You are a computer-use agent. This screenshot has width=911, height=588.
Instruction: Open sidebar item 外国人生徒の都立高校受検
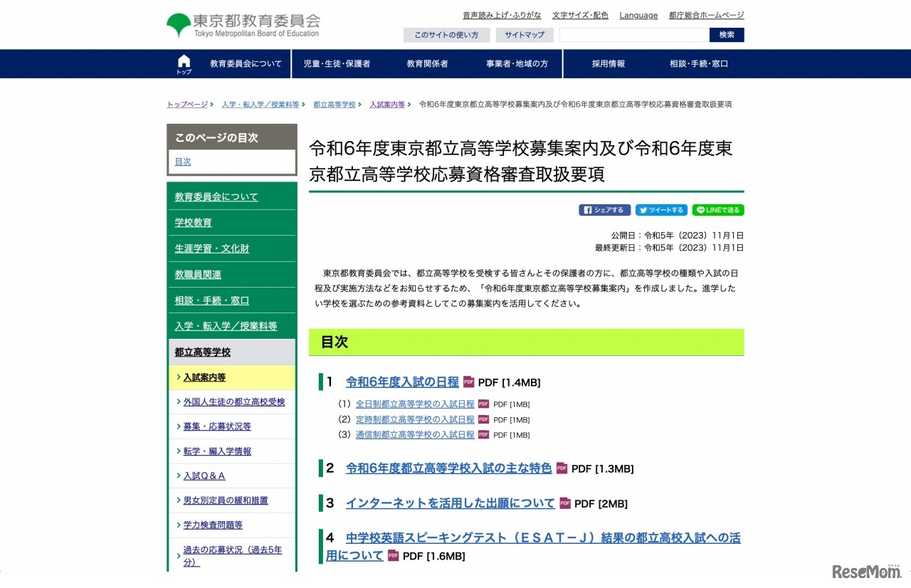pos(232,402)
